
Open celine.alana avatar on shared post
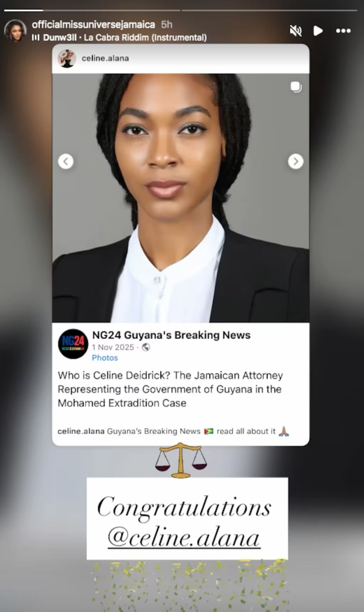point(67,58)
